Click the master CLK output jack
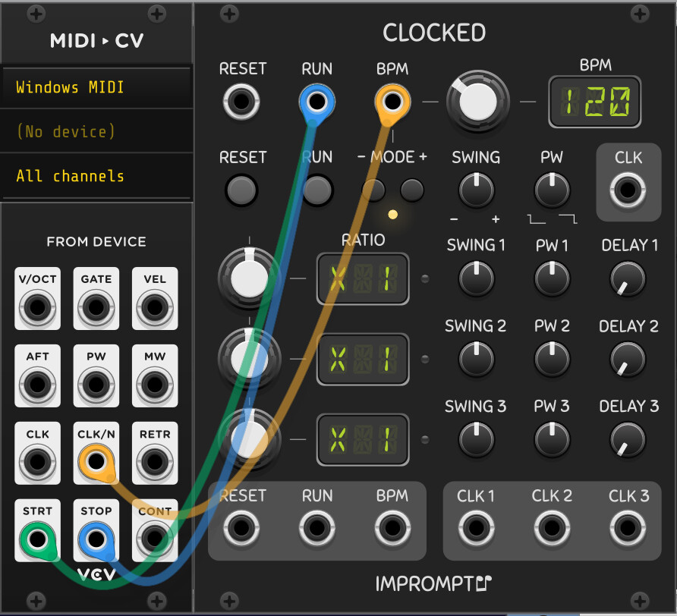The image size is (677, 616). [628, 190]
